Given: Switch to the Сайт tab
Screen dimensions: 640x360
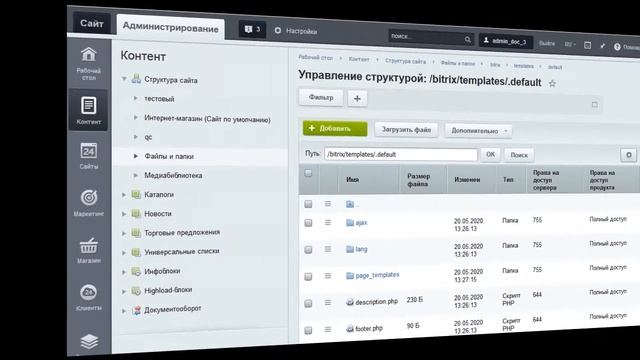Looking at the screenshot, I should [x=91, y=23].
